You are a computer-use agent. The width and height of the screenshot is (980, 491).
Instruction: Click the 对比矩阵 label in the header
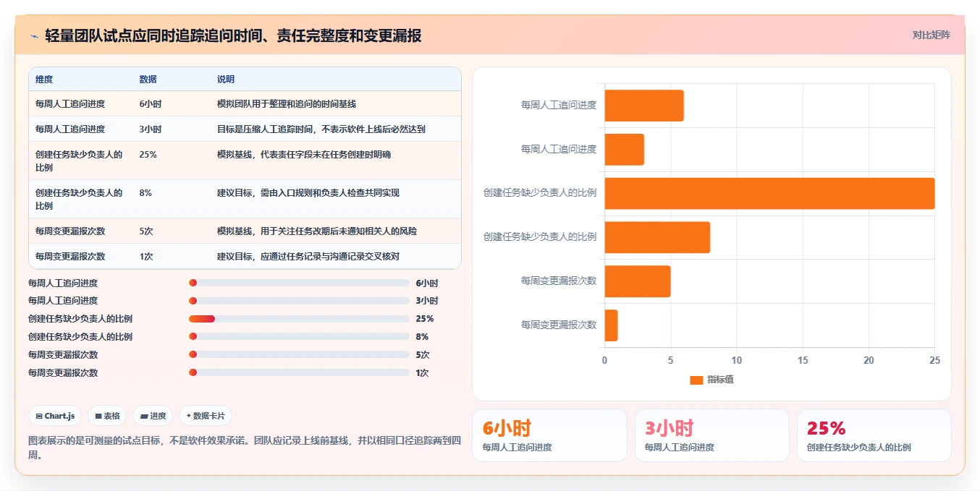point(931,35)
